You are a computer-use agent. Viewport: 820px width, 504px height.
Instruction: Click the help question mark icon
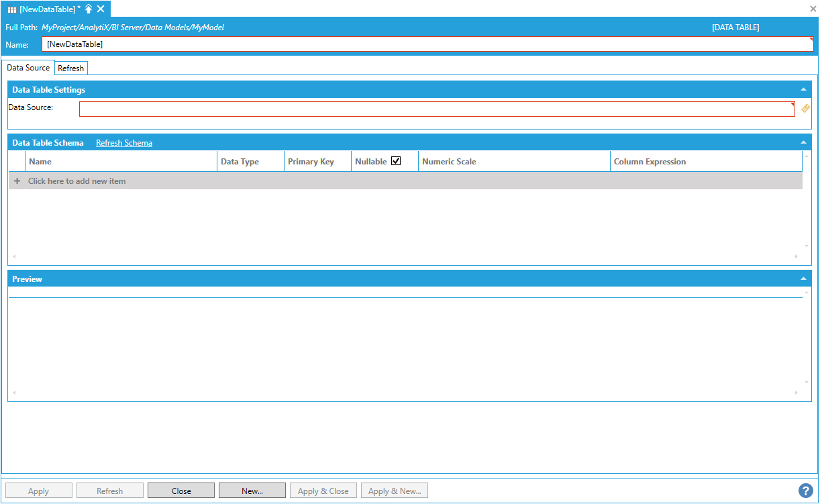click(x=805, y=491)
